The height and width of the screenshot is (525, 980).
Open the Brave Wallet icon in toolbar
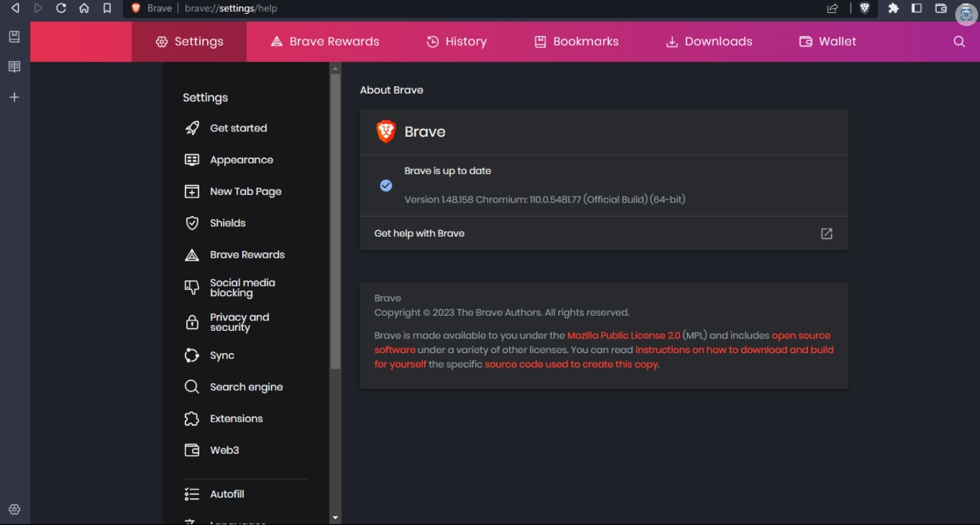[x=941, y=8]
